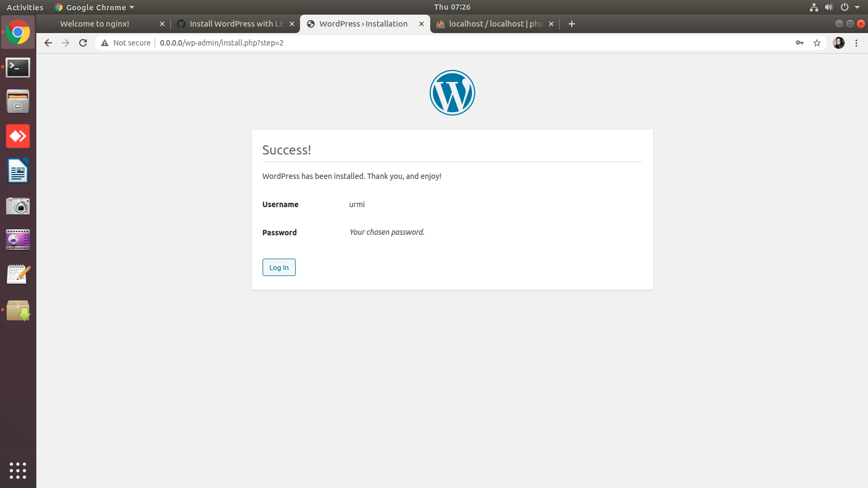Close the Welcome to nginx! tab
Image resolution: width=868 pixels, height=488 pixels.
162,24
